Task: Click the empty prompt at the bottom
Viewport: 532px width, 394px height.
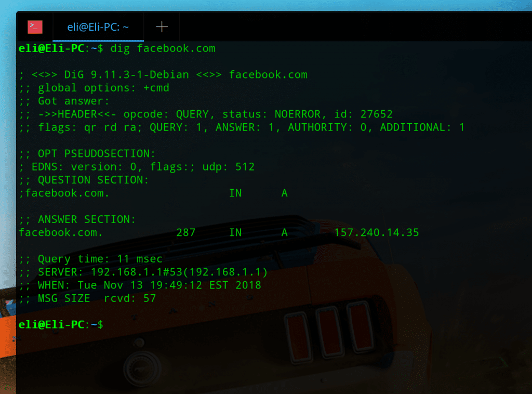Action: (x=61, y=325)
